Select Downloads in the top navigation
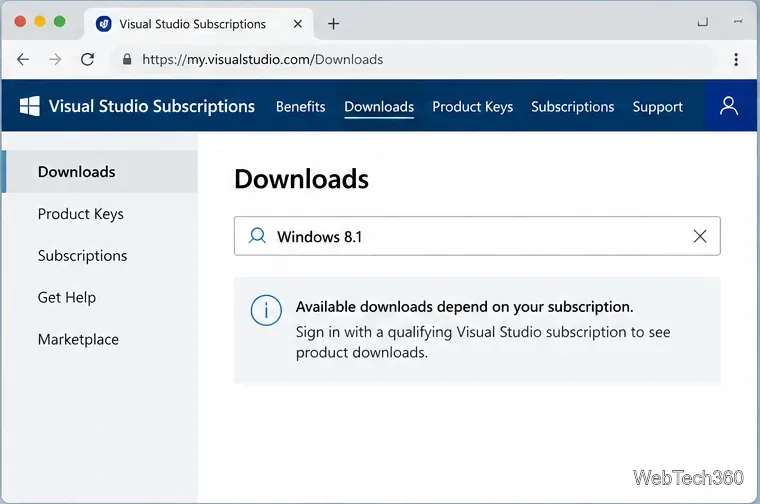Viewport: 760px width, 504px height. tap(379, 107)
